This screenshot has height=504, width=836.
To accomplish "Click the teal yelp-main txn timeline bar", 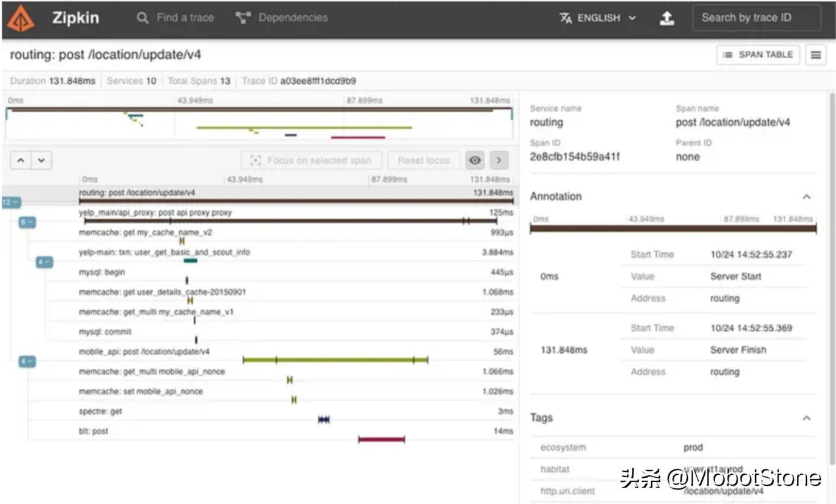I will (191, 261).
